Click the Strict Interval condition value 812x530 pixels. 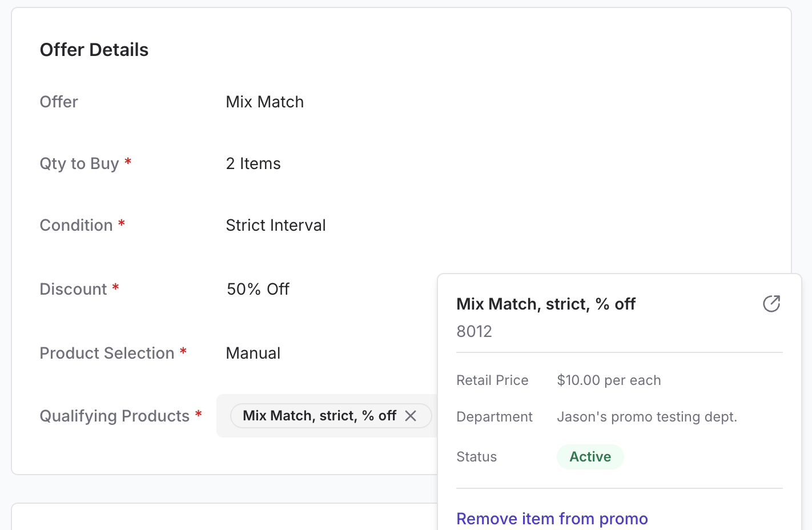[275, 226]
